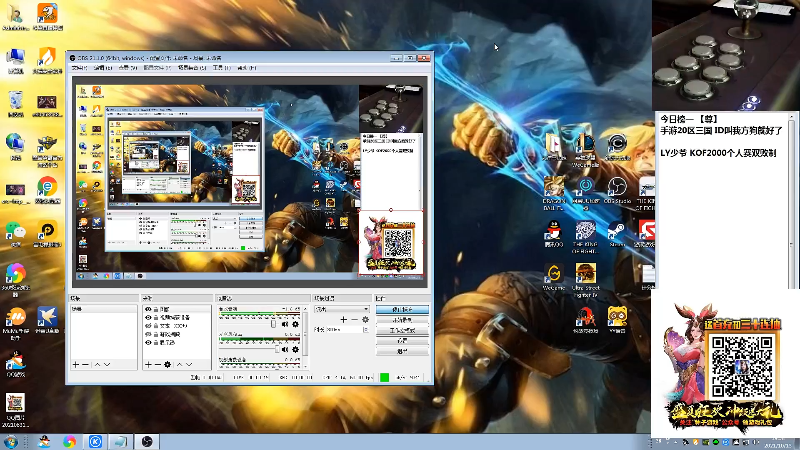Toggle visibility of second source in list
This screenshot has width=800, height=450.
[148, 318]
